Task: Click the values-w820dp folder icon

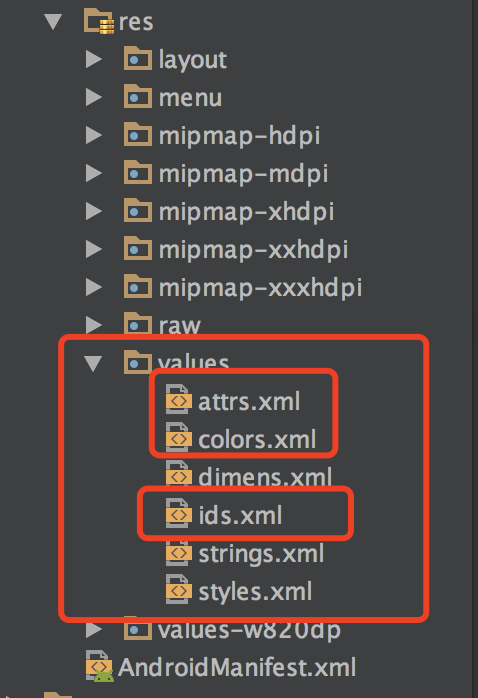Action: [x=138, y=629]
